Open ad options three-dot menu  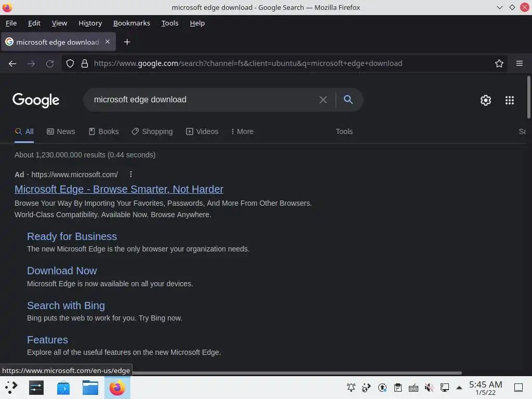point(131,175)
